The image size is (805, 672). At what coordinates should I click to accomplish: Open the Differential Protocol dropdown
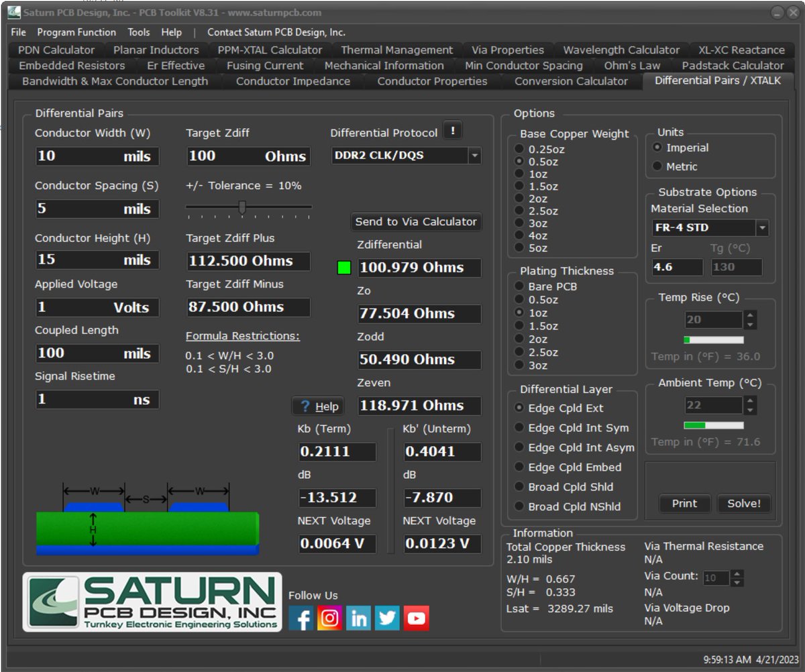pyautogui.click(x=475, y=156)
